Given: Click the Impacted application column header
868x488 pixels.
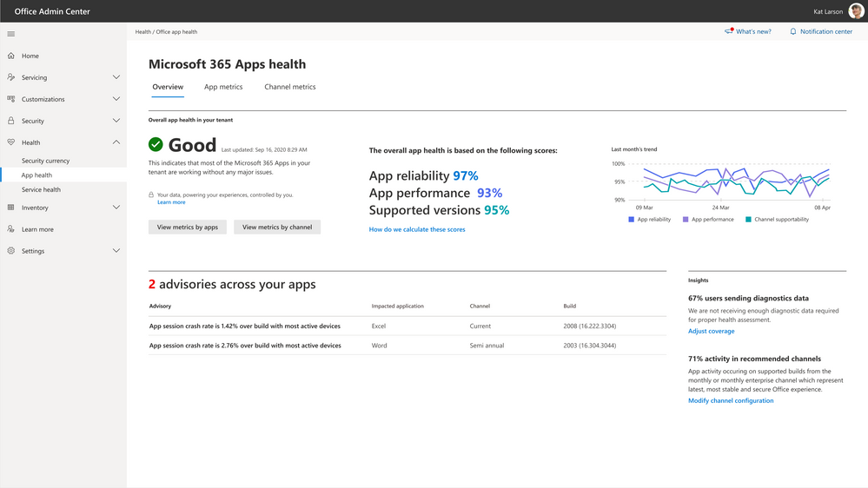Looking at the screenshot, I should [x=397, y=306].
